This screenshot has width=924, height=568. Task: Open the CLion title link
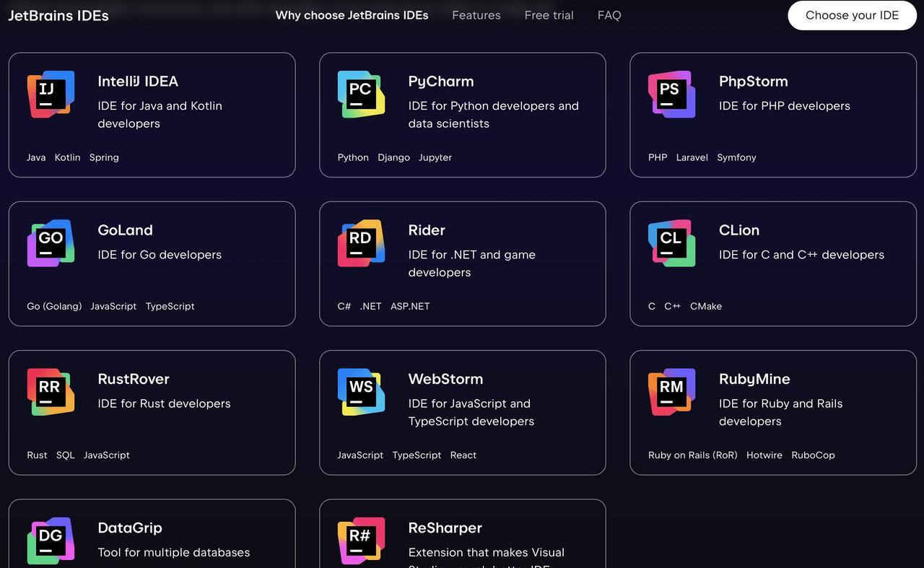pos(739,230)
